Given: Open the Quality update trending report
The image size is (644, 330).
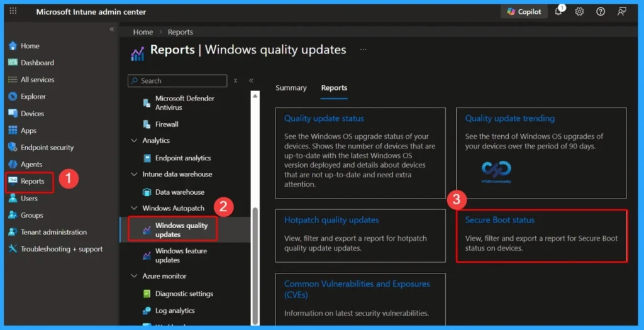Looking at the screenshot, I should [x=509, y=119].
